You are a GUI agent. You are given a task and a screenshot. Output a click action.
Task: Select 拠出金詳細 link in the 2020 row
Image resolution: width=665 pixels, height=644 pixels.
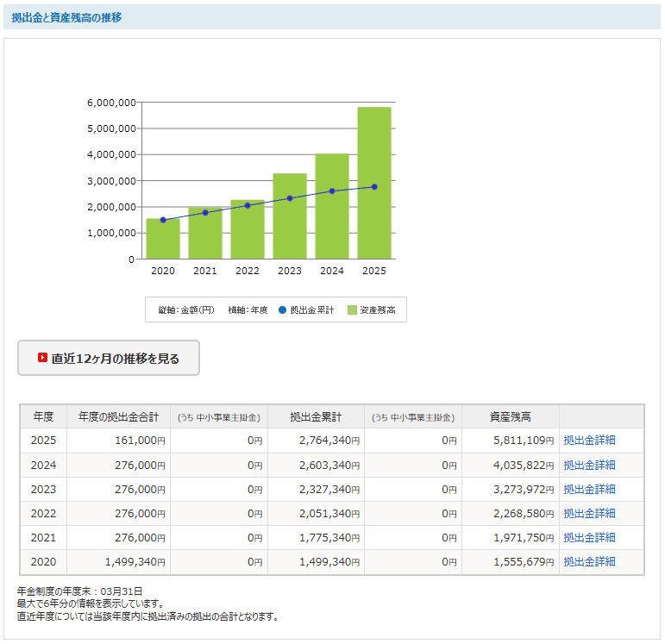tap(589, 561)
